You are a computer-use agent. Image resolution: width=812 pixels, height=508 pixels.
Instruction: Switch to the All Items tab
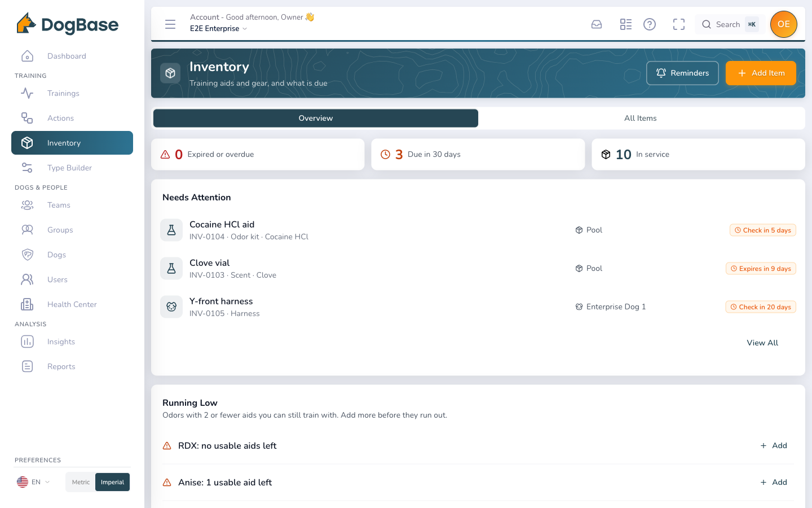(641, 118)
